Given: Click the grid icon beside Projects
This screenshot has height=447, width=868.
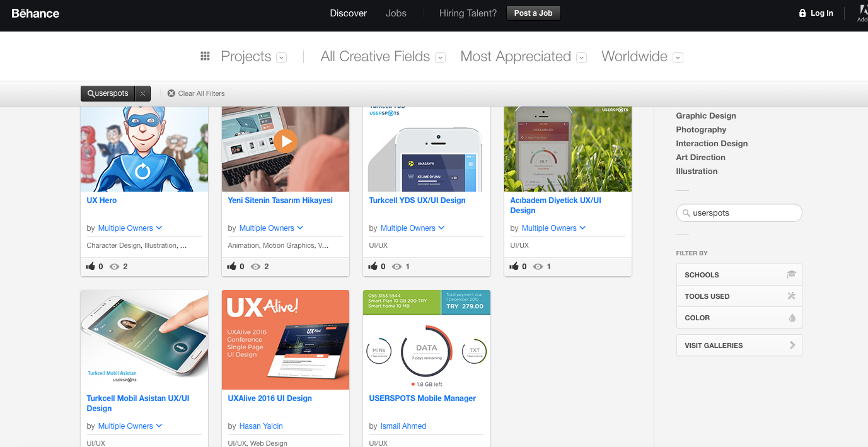Looking at the screenshot, I should pos(205,56).
